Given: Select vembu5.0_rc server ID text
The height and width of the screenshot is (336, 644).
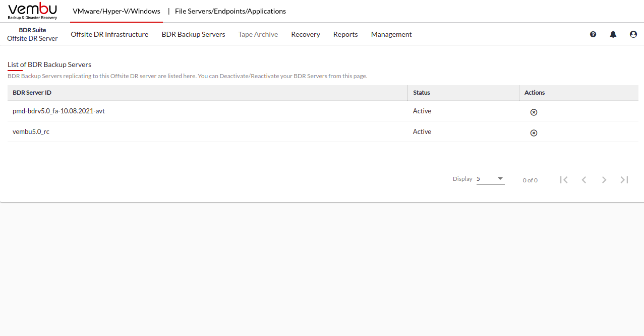Looking at the screenshot, I should 31,131.
